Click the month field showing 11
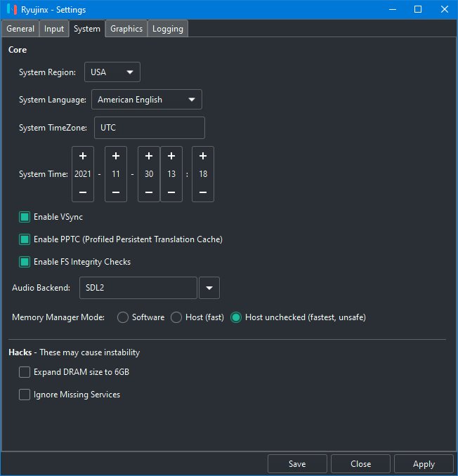This screenshot has height=476, width=458. [x=116, y=174]
